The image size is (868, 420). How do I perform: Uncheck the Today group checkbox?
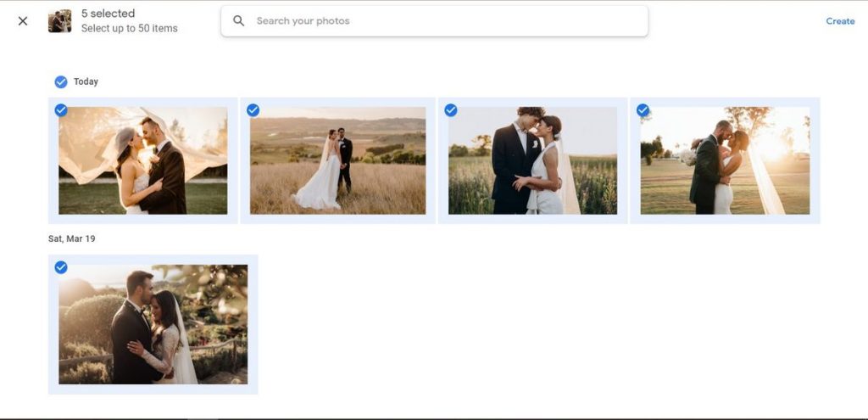point(61,81)
